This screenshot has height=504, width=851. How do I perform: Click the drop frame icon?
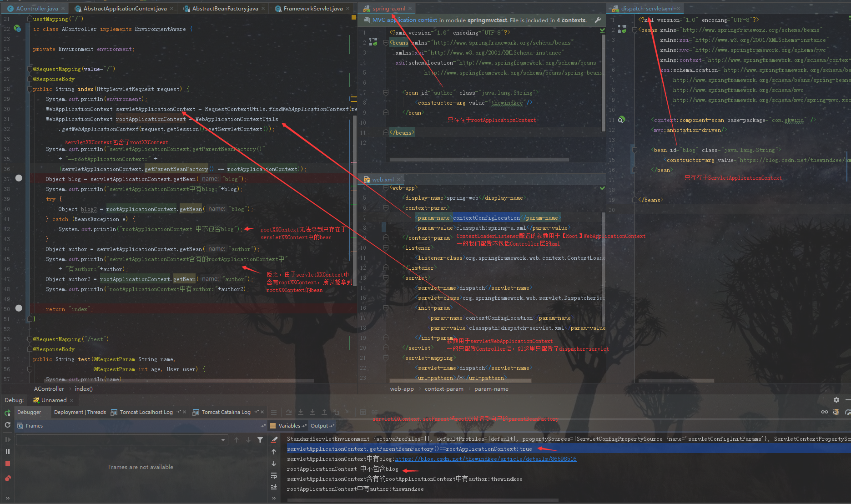click(336, 412)
